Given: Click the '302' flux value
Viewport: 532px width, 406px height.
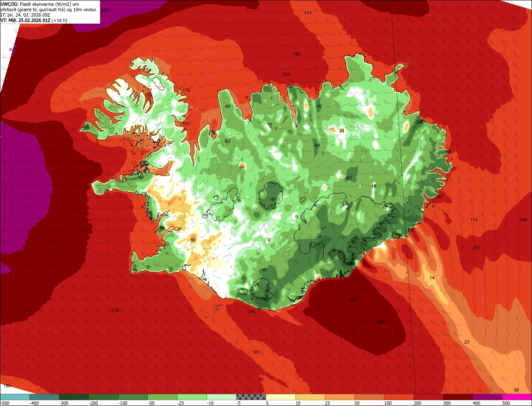Looking at the screenshot, I should click(439, 196).
